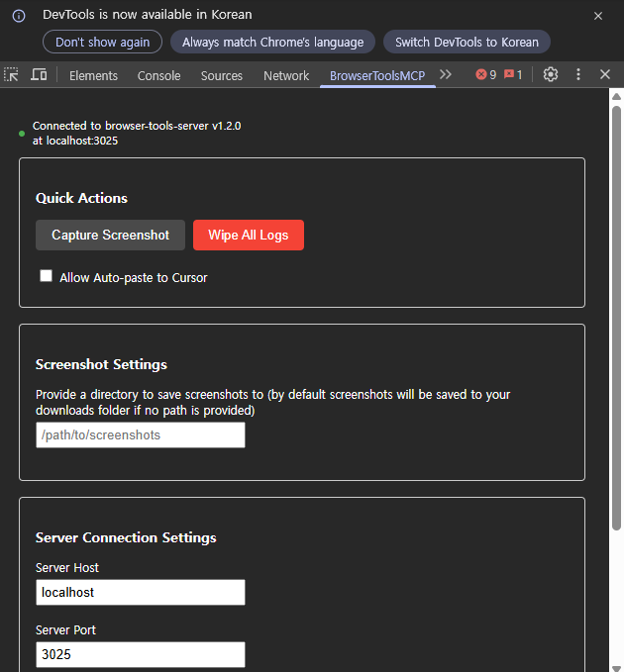This screenshot has height=672, width=624.
Task: Click the Quick Actions heading
Action: (81, 198)
